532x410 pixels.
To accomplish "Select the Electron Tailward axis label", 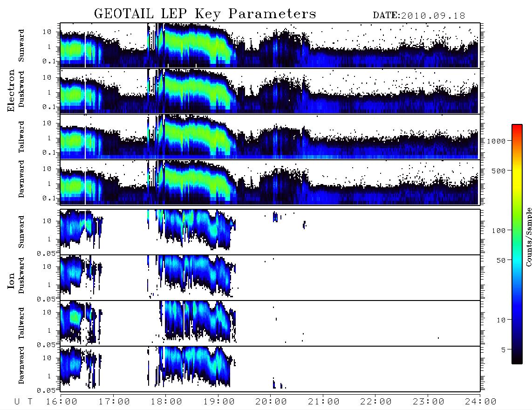I will (x=21, y=137).
